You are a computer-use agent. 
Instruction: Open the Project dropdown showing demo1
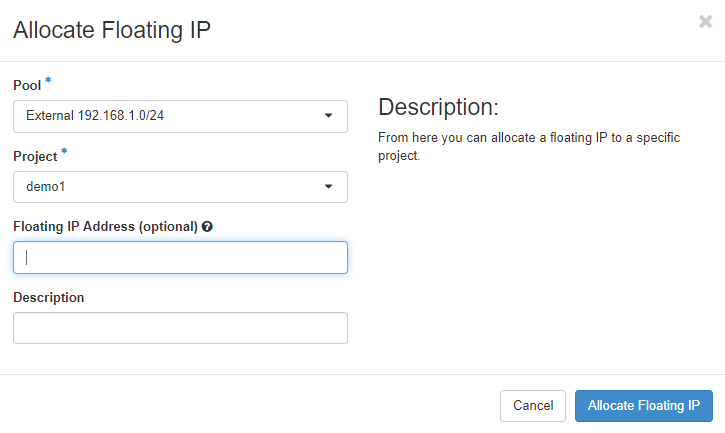(180, 187)
